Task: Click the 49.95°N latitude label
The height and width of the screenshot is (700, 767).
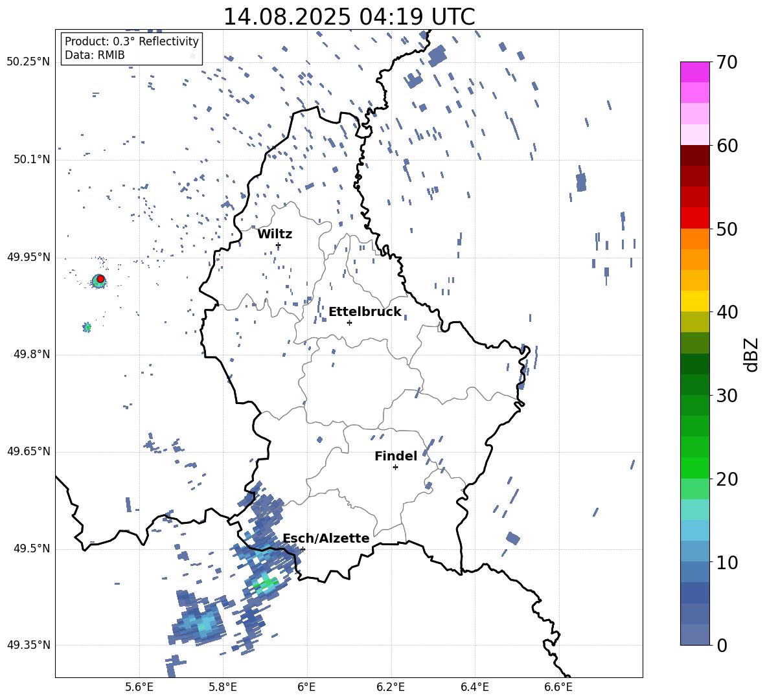Action: coord(29,257)
